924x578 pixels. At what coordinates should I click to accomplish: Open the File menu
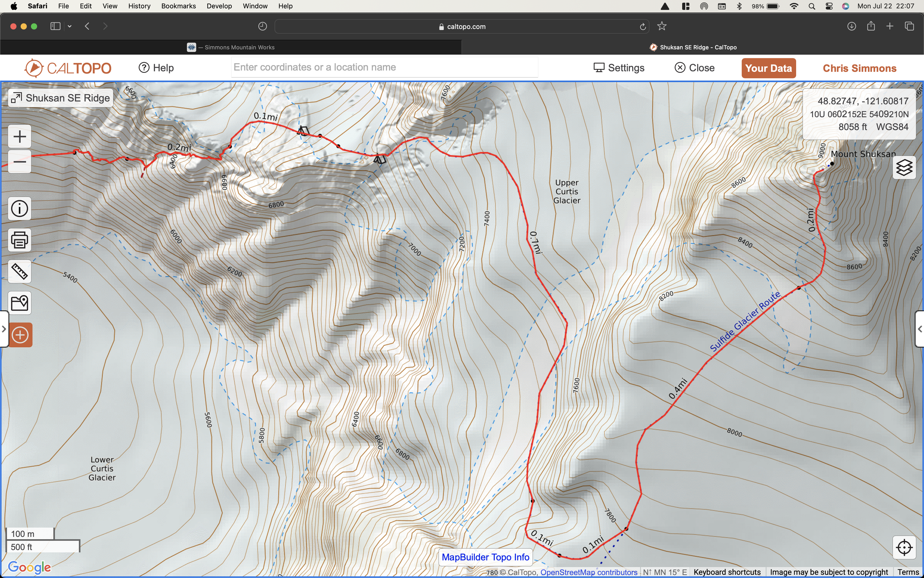click(x=64, y=6)
